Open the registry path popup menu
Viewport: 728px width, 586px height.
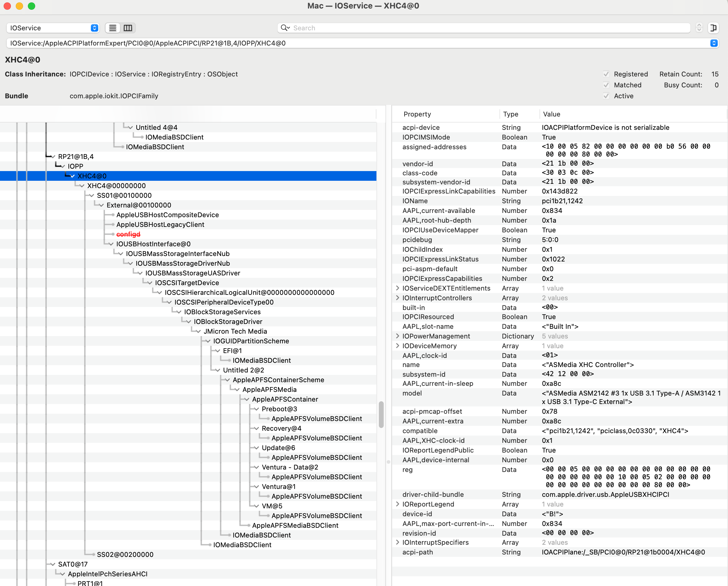pyautogui.click(x=713, y=43)
